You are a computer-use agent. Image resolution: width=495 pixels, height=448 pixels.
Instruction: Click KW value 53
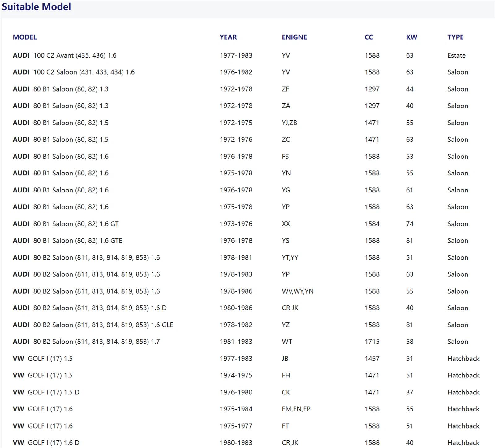[x=410, y=157]
